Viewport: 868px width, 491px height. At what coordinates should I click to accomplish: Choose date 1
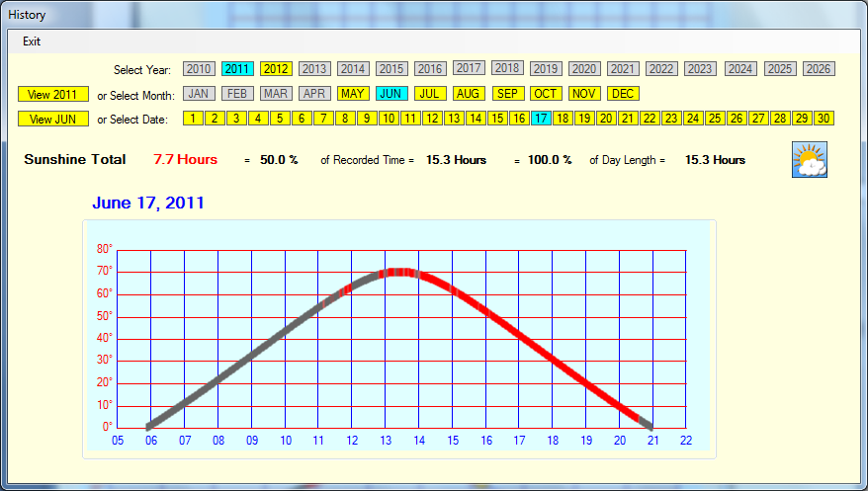pos(193,119)
